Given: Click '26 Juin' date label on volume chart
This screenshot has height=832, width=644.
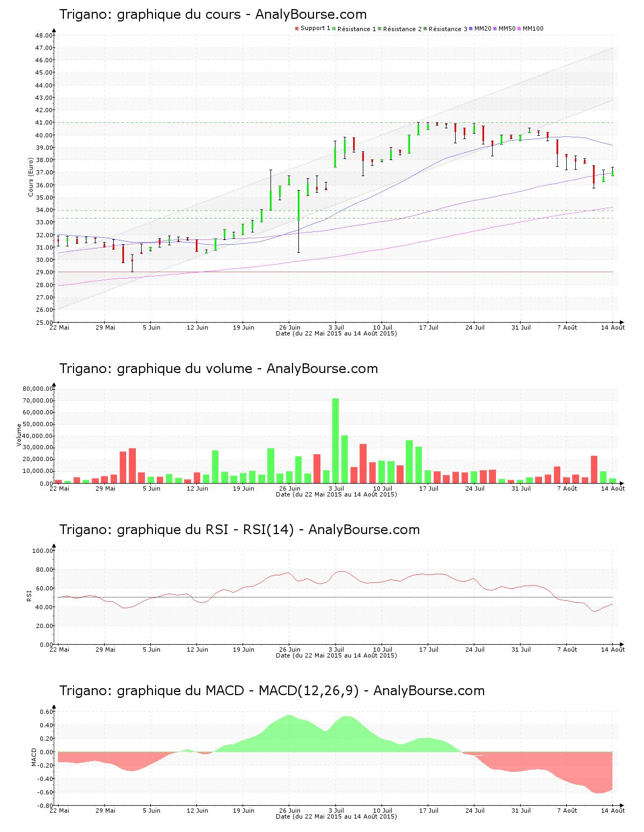Looking at the screenshot, I should pos(290,488).
